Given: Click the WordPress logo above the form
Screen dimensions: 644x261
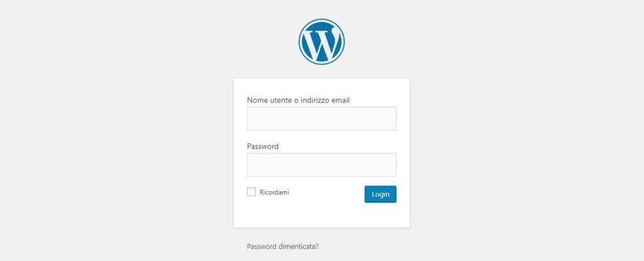Looking at the screenshot, I should [x=321, y=42].
